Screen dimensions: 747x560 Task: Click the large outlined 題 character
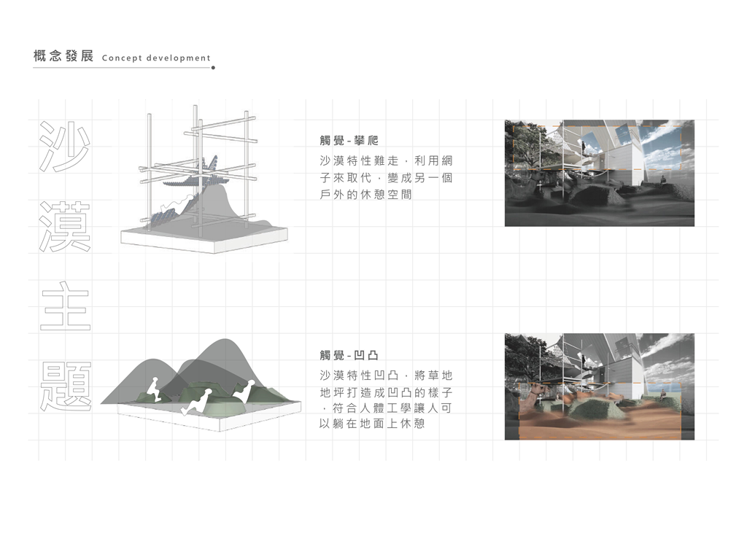pos(66,386)
